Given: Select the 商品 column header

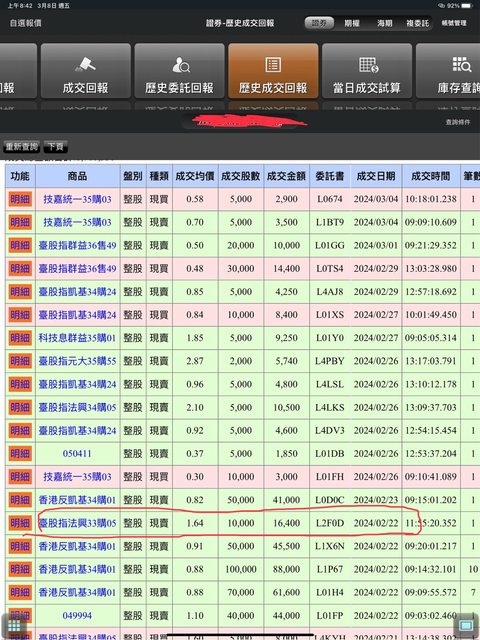Looking at the screenshot, I should [78, 176].
